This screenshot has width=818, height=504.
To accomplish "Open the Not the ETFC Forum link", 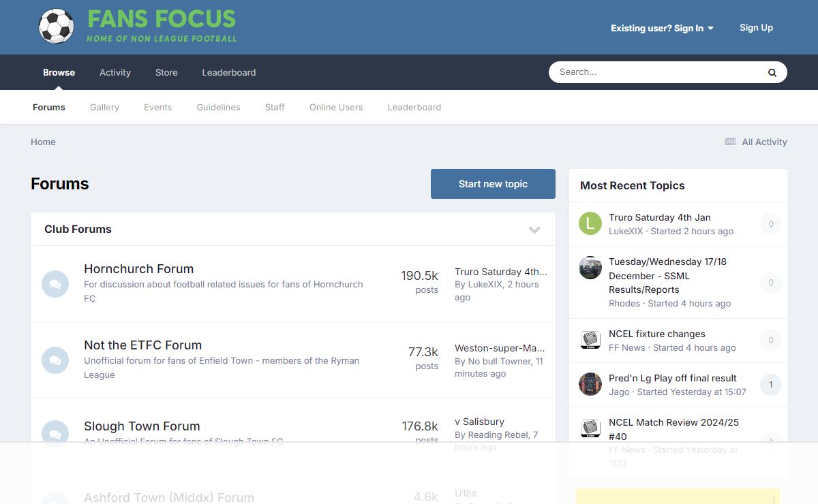I will click(x=143, y=345).
